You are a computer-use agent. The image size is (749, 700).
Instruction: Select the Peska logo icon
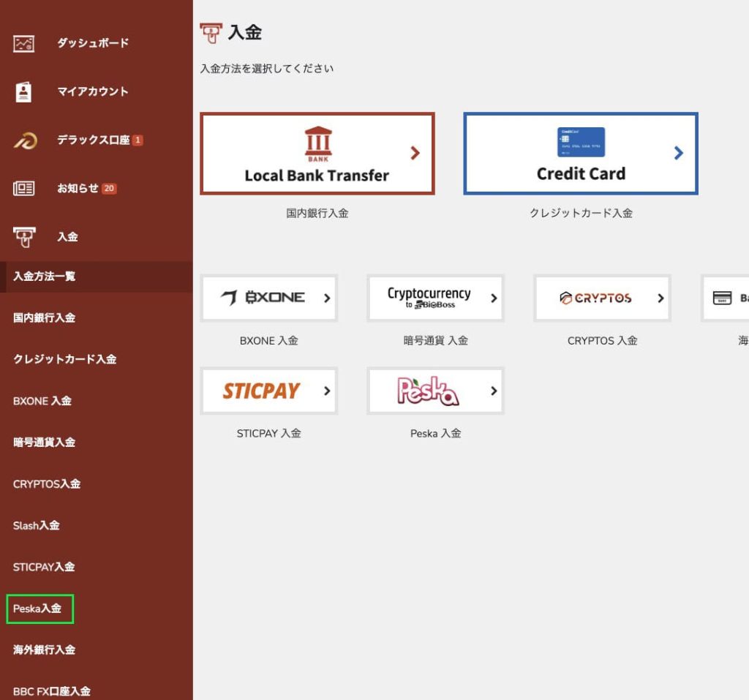pyautogui.click(x=428, y=391)
